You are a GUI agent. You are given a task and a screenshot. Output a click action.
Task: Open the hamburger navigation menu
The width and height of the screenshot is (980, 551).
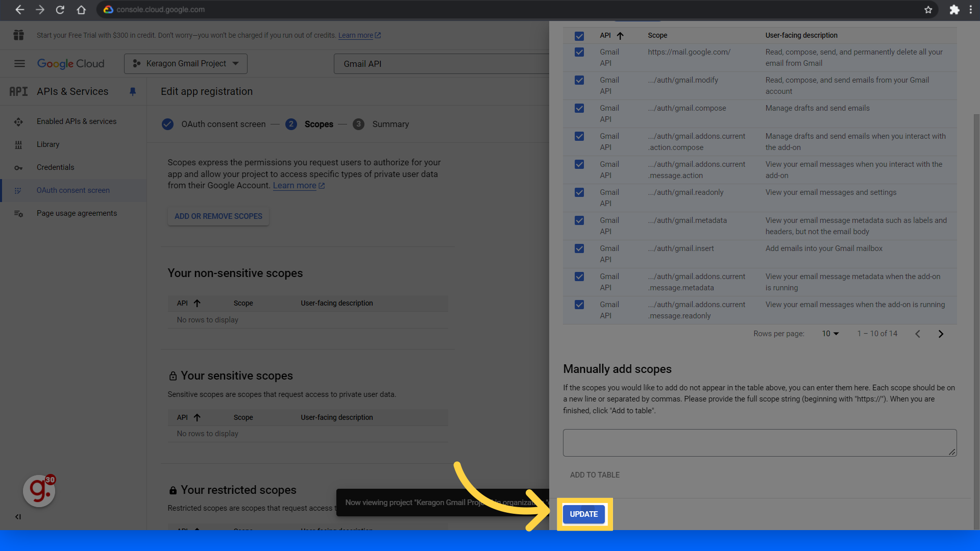pyautogui.click(x=19, y=64)
